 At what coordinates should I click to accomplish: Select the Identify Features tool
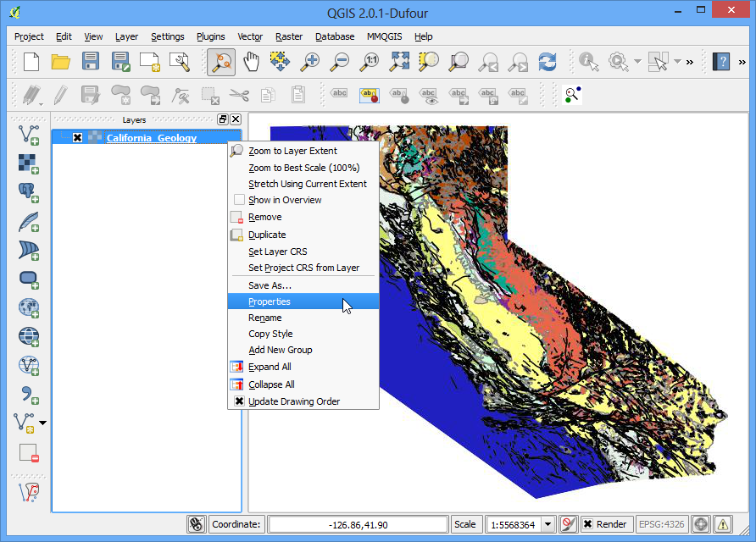589,62
